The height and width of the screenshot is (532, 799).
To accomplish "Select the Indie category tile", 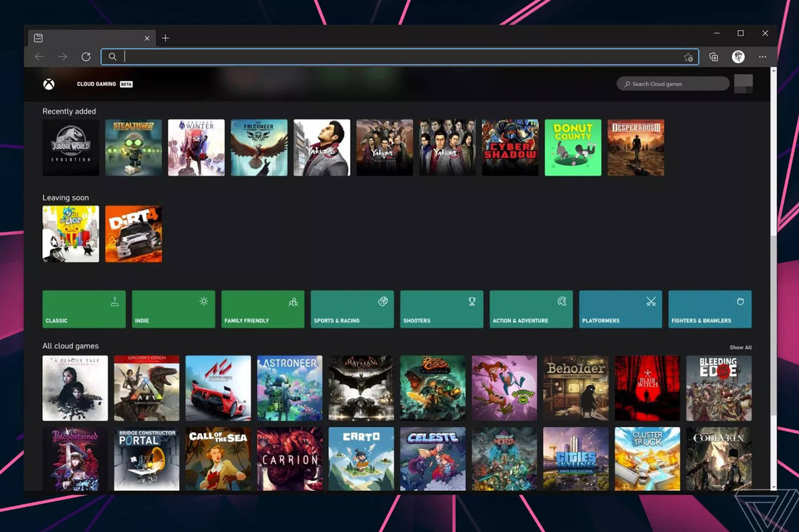I will pos(173,309).
